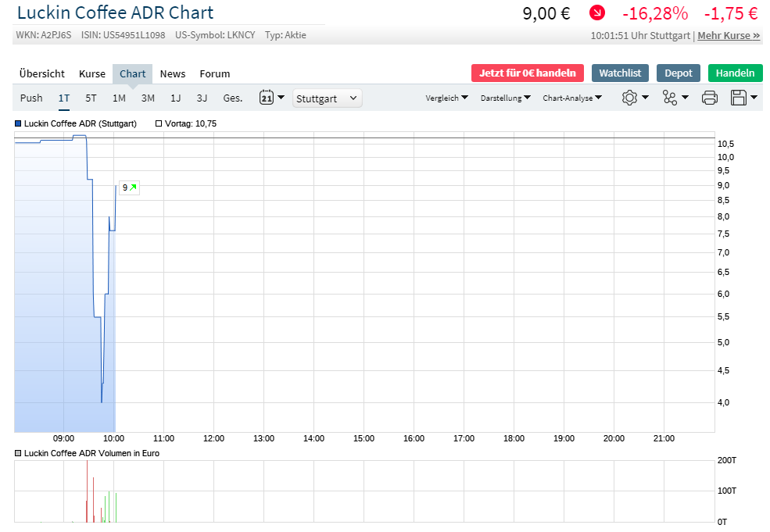Click the US-Symbol: LKNCY text

tap(215, 35)
